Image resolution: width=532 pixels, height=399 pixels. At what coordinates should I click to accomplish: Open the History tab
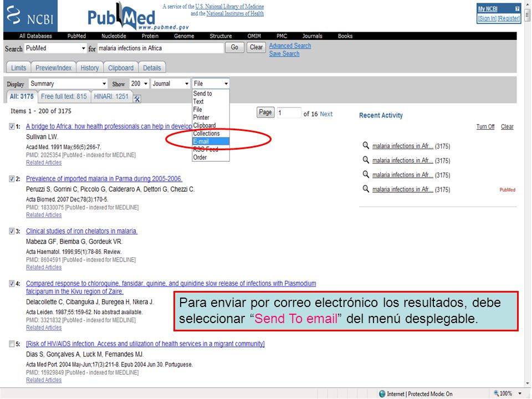point(90,68)
